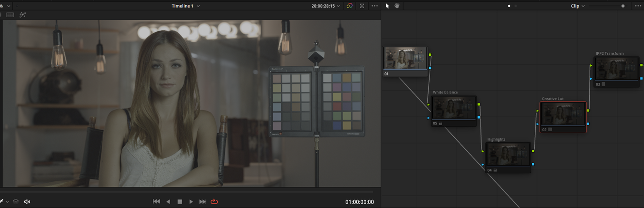Click the layers icon below viewer

[16, 201]
